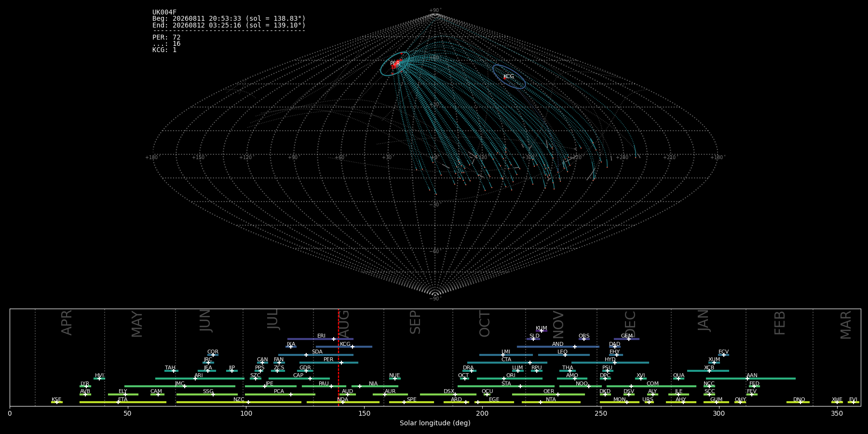Viewport: 868px width, 434px height.
Task: Click the SDA shower label
Action: coord(317,352)
